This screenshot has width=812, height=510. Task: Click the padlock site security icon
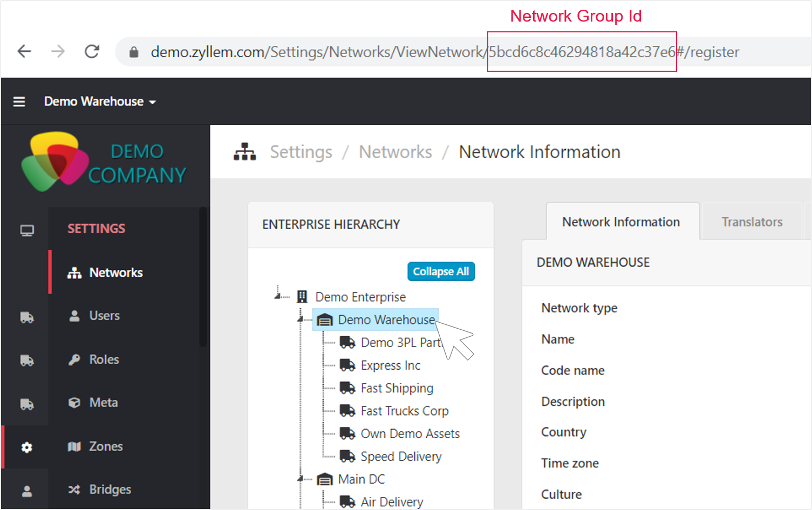pyautogui.click(x=134, y=52)
